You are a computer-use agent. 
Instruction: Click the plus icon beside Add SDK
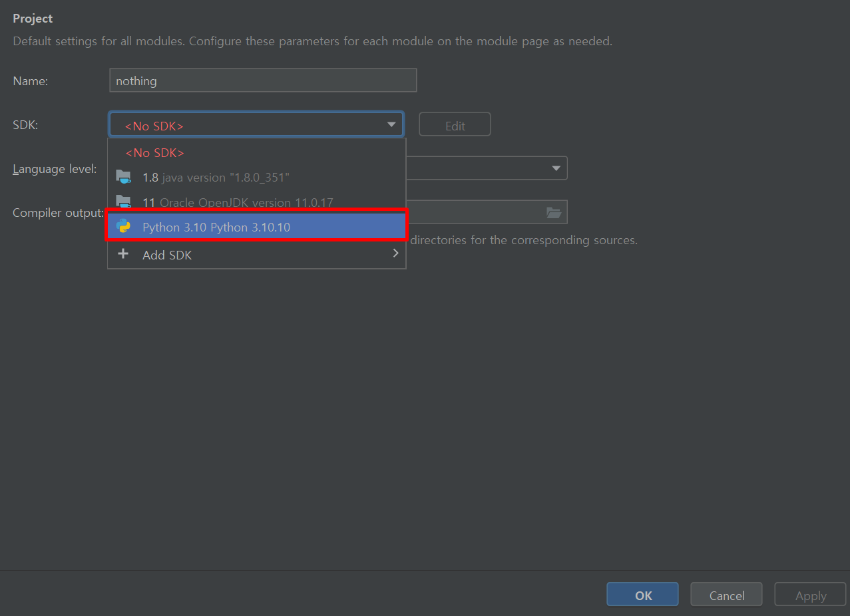tap(123, 254)
